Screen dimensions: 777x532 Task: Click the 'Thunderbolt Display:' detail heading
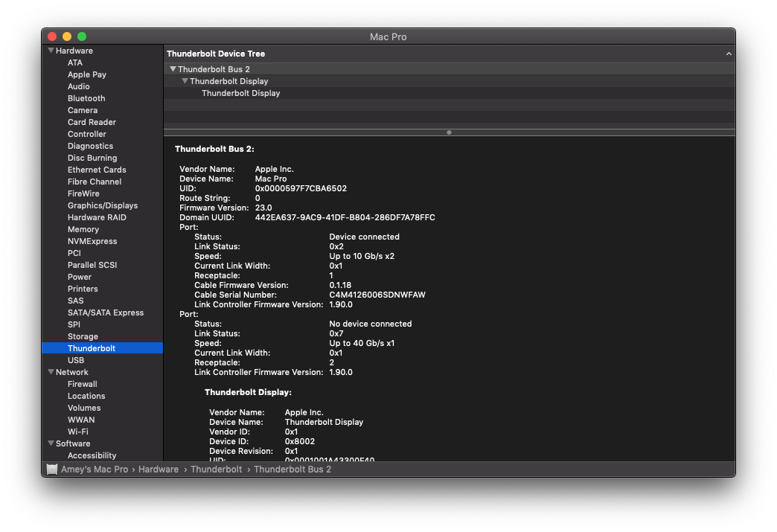coord(249,392)
